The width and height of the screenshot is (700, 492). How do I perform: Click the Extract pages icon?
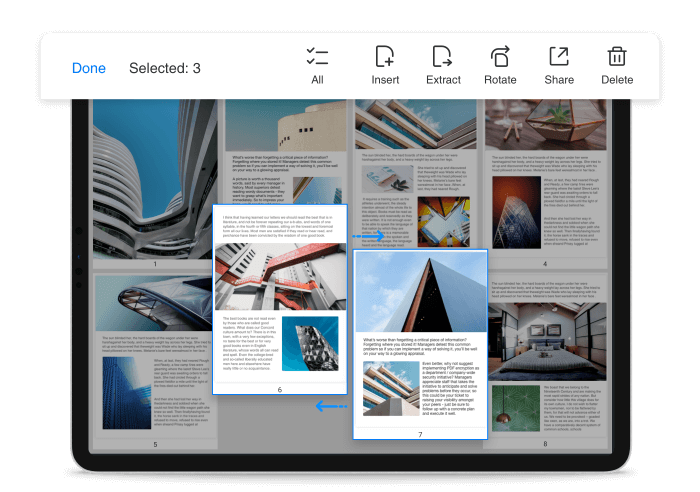tap(442, 57)
